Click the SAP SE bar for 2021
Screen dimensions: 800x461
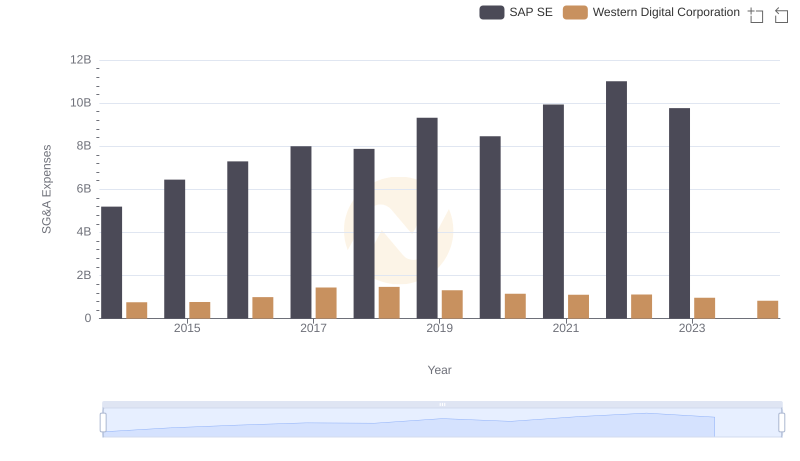pyautogui.click(x=554, y=212)
